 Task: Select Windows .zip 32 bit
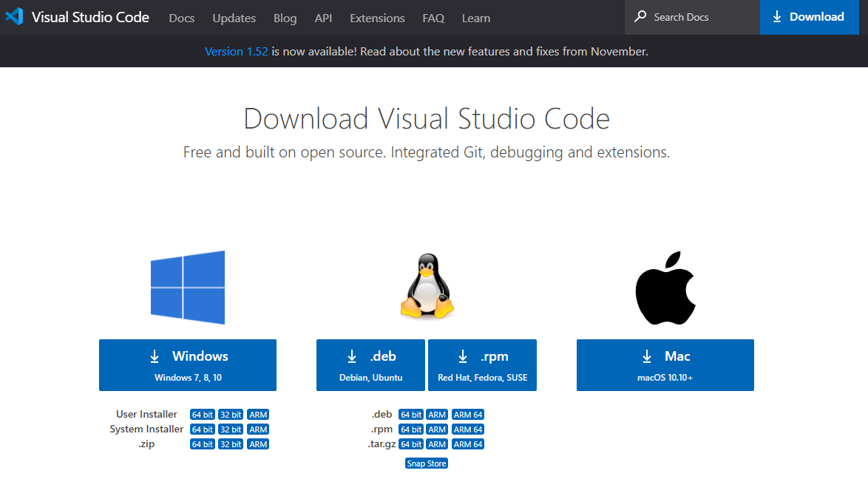pos(230,444)
